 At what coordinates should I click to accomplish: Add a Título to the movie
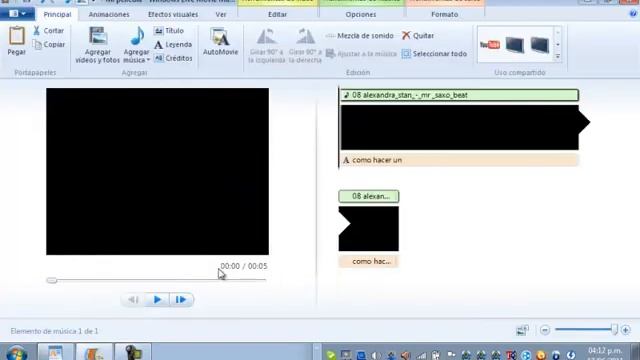[169, 31]
